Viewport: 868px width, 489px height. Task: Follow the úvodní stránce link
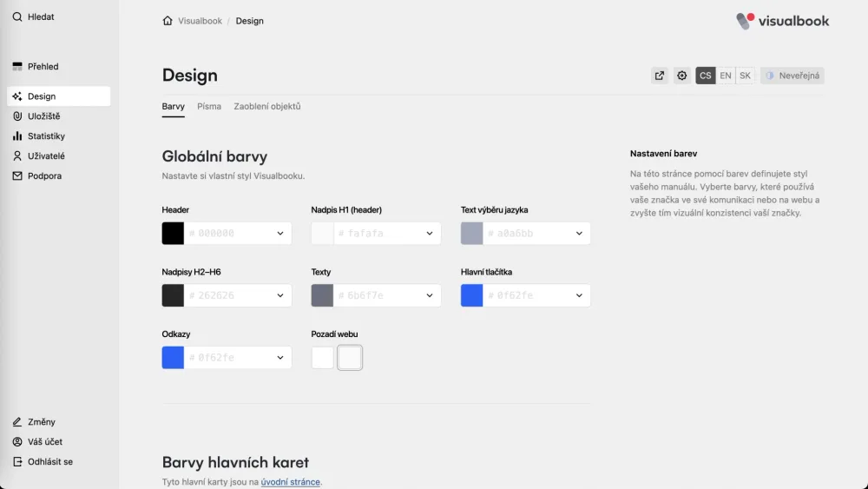click(x=290, y=482)
